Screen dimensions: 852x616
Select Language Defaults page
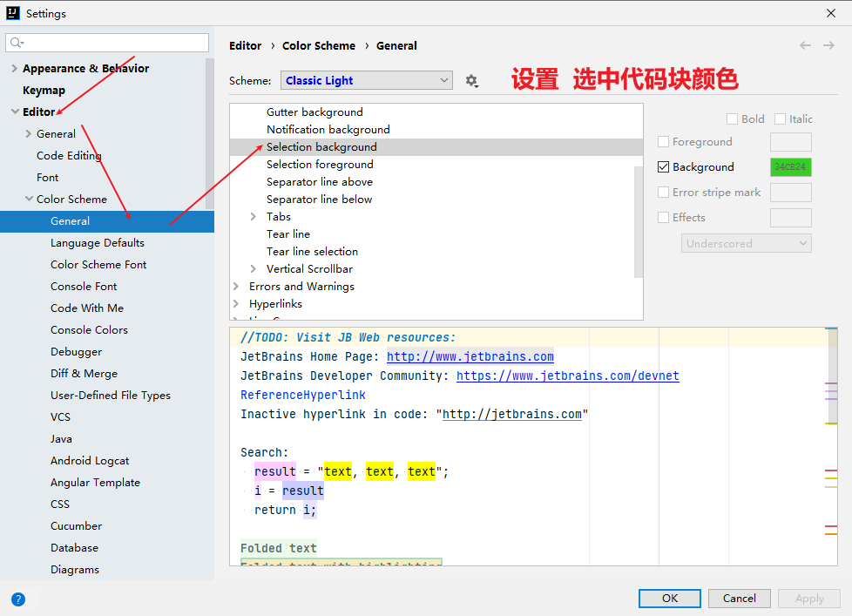click(x=98, y=243)
